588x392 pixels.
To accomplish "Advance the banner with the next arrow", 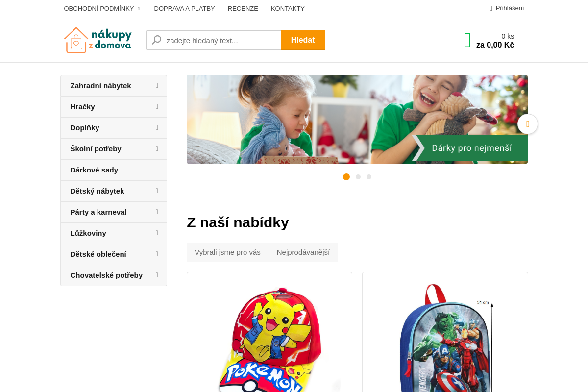I will coord(528,124).
